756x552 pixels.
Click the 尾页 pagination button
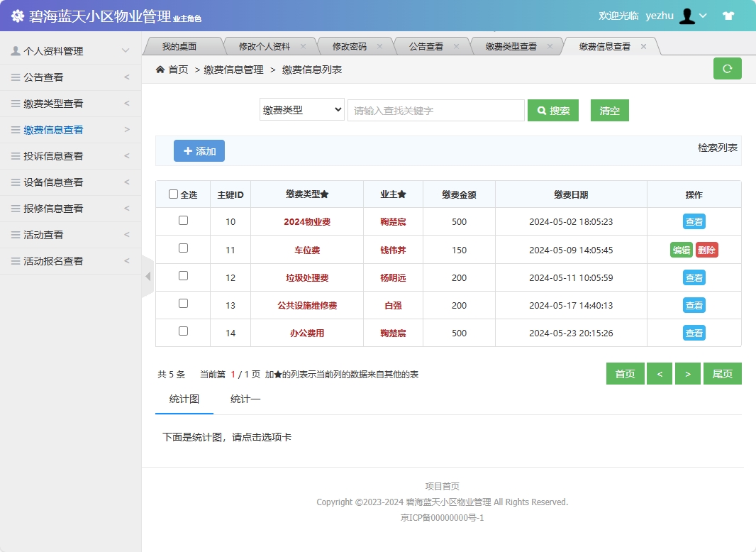(722, 373)
